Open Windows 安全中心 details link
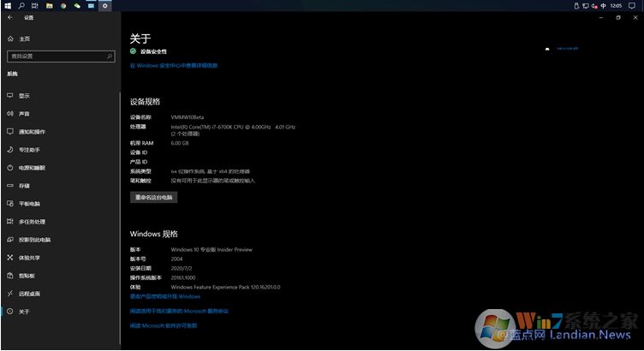This screenshot has height=351, width=644. coord(174,66)
